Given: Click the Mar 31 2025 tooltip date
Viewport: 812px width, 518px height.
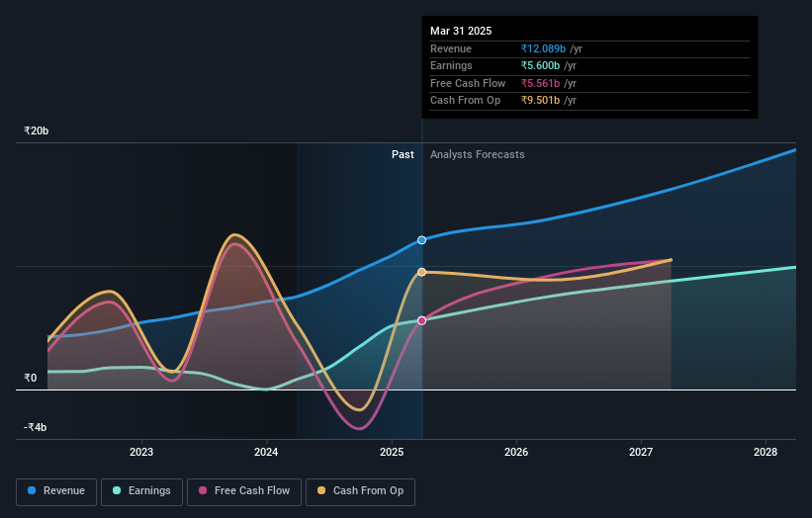Looking at the screenshot, I should click(461, 31).
